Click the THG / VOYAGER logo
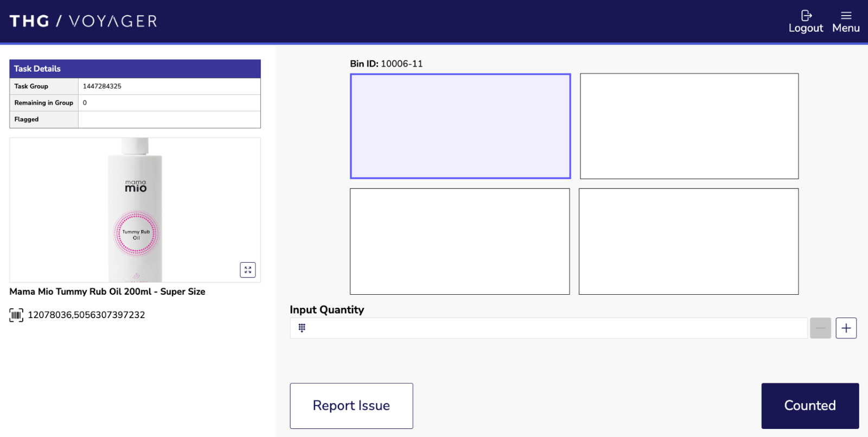This screenshot has height=437, width=868. [x=84, y=21]
